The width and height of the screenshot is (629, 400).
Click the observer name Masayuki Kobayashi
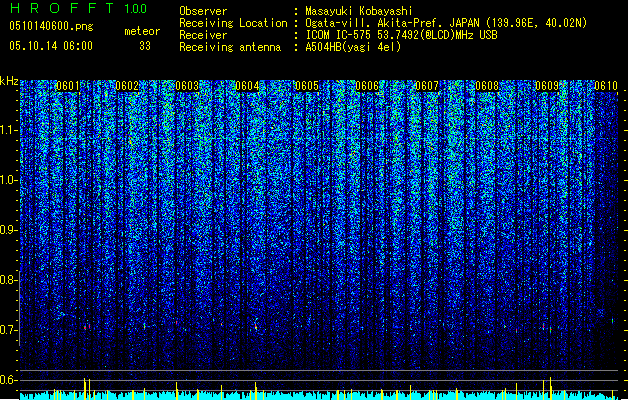(359, 11)
